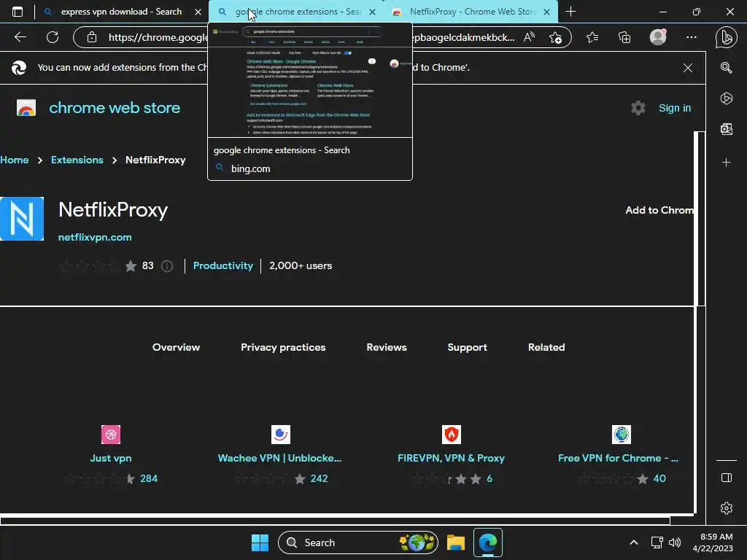Open the Bing chat sidebar icon
This screenshot has height=560, width=747.
tap(726, 38)
